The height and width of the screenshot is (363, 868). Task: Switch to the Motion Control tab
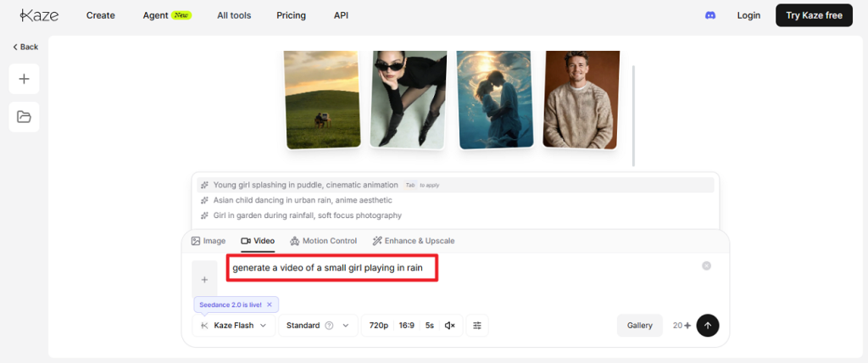point(323,241)
